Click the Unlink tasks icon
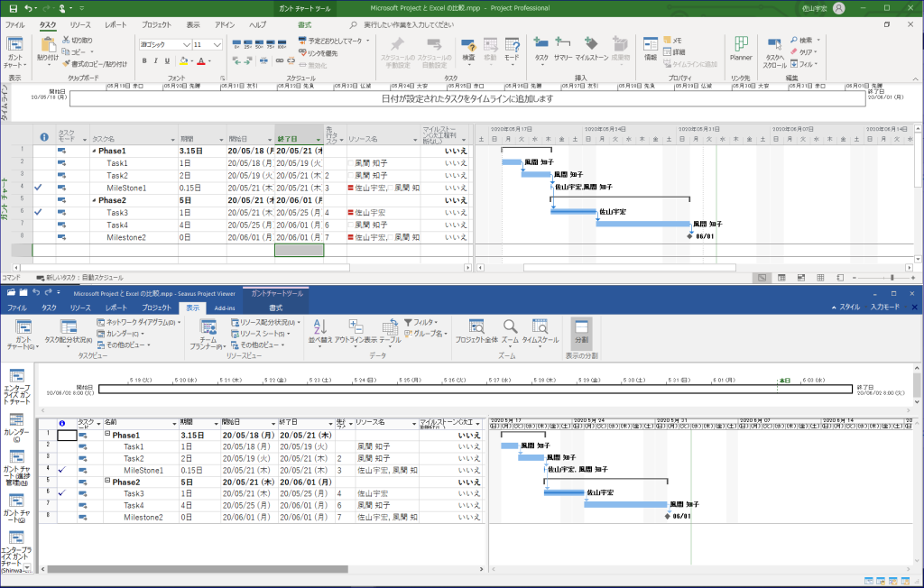Screen dimensions: 924x588 [x=291, y=60]
